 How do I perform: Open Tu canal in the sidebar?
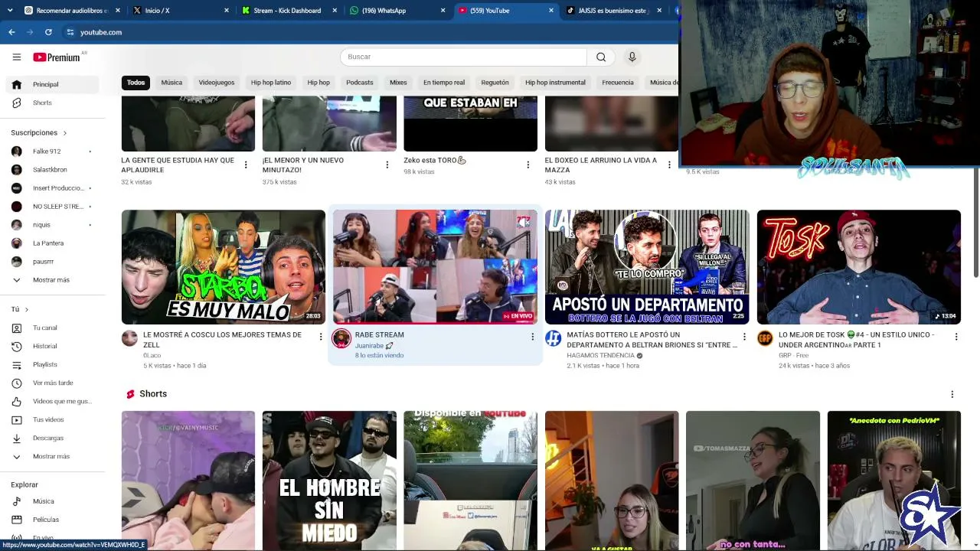point(52,328)
